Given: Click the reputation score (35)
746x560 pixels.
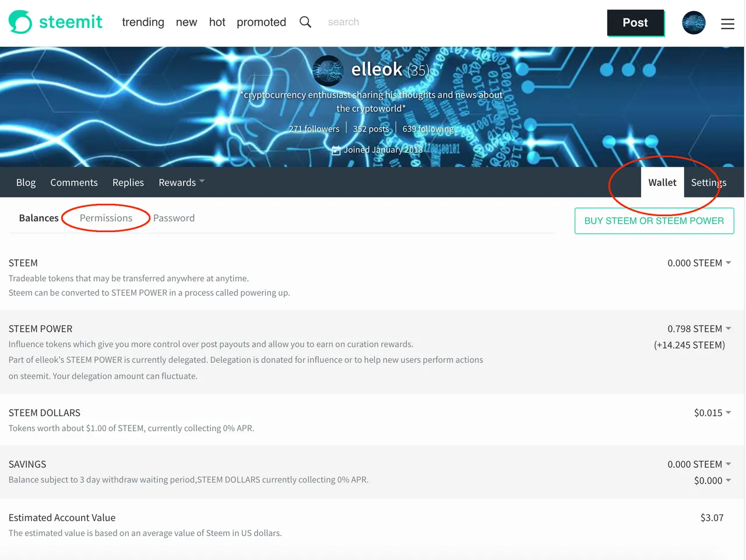Looking at the screenshot, I should coord(418,71).
